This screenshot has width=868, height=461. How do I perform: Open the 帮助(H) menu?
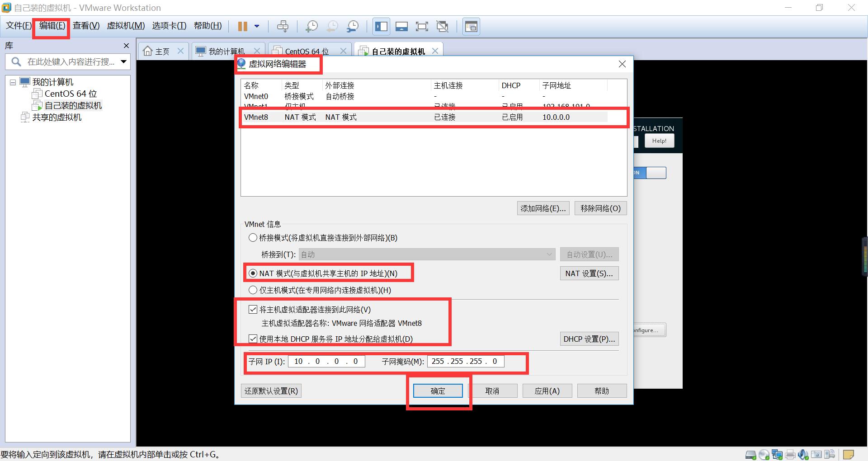(x=208, y=26)
